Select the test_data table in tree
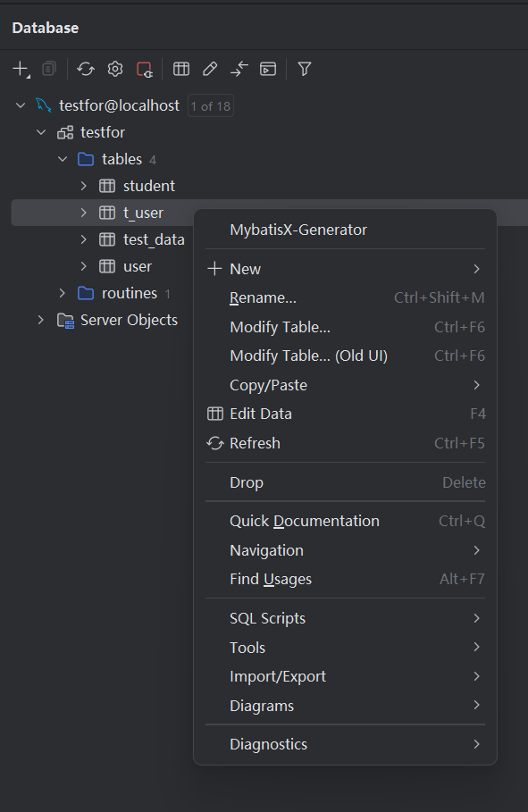 154,239
